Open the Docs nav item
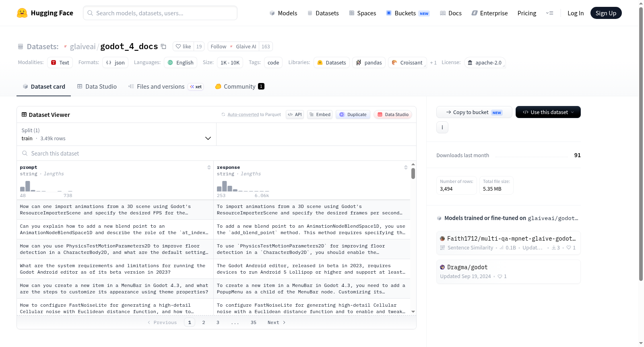Image resolution: width=644 pixels, height=347 pixels. click(451, 13)
